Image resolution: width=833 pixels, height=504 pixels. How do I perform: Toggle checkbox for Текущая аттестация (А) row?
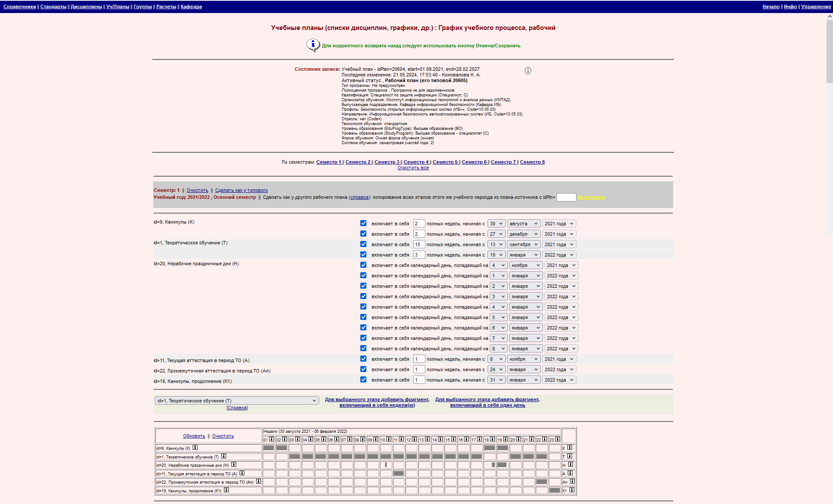(363, 359)
